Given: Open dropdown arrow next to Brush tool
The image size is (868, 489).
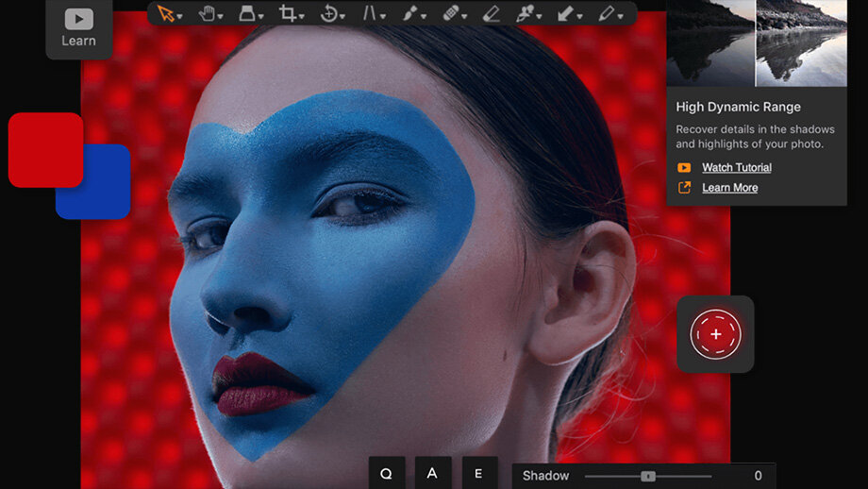Looking at the screenshot, I should click(x=424, y=17).
